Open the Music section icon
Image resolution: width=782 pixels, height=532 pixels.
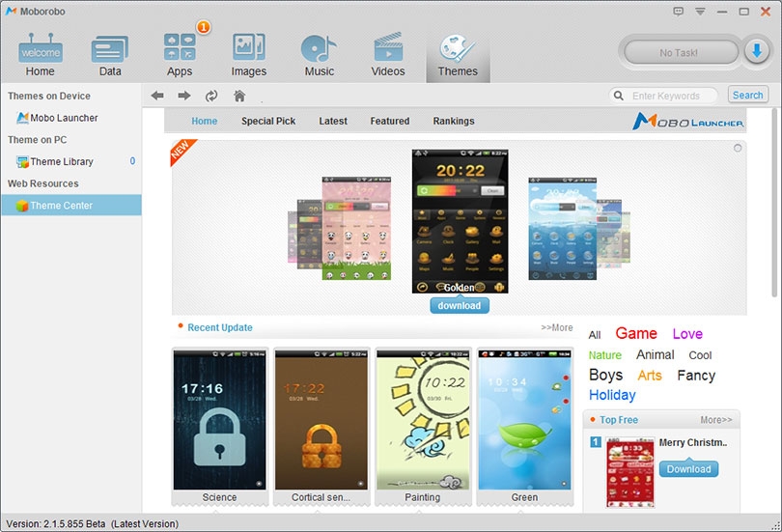(319, 55)
